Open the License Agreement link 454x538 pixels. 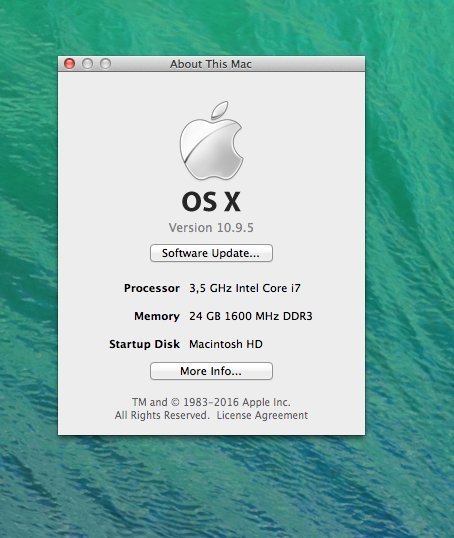point(262,415)
